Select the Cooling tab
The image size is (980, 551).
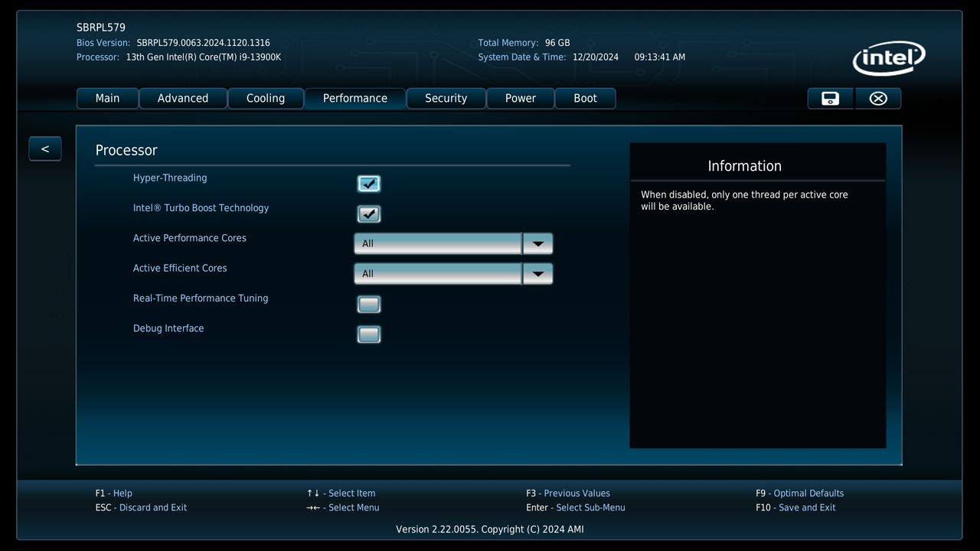266,98
